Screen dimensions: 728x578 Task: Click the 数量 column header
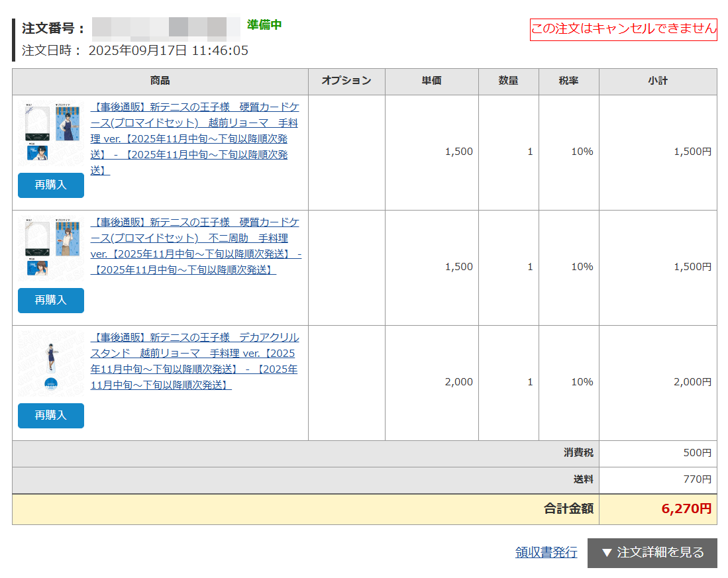tap(508, 81)
